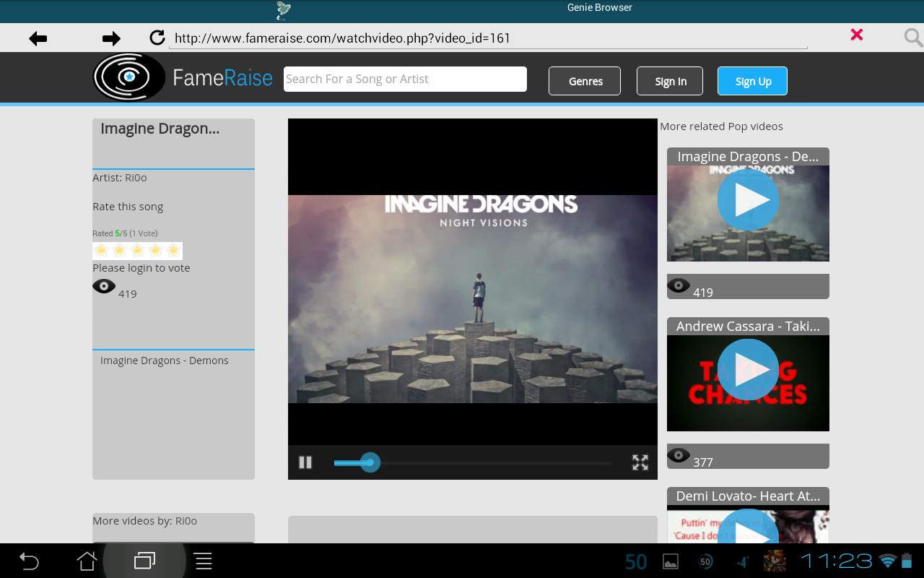This screenshot has height=578, width=924.
Task: Tap the 50 notification indicator in status bar
Action: point(636,562)
